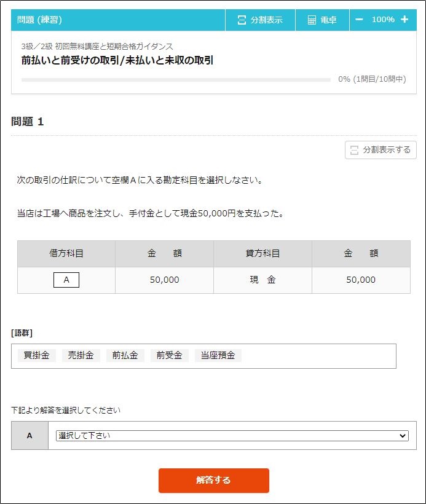
Task: Select 当座預金 in the word group
Action: [x=218, y=355]
